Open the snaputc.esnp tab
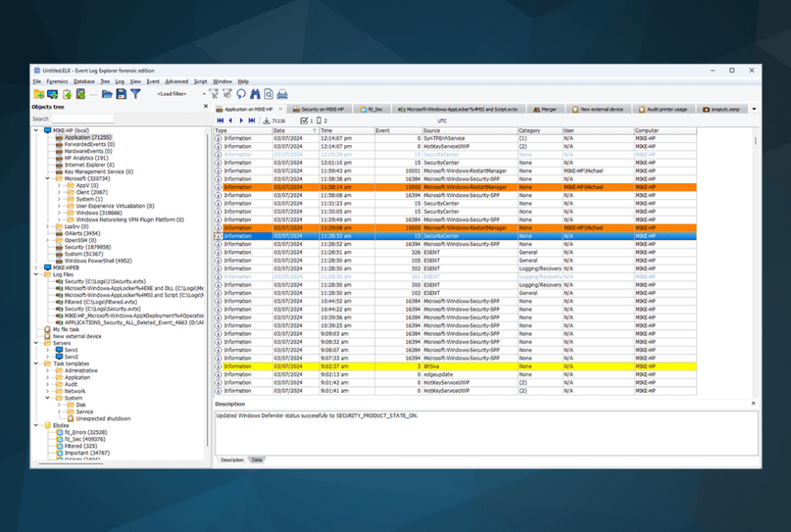The height and width of the screenshot is (532, 791). (721, 109)
